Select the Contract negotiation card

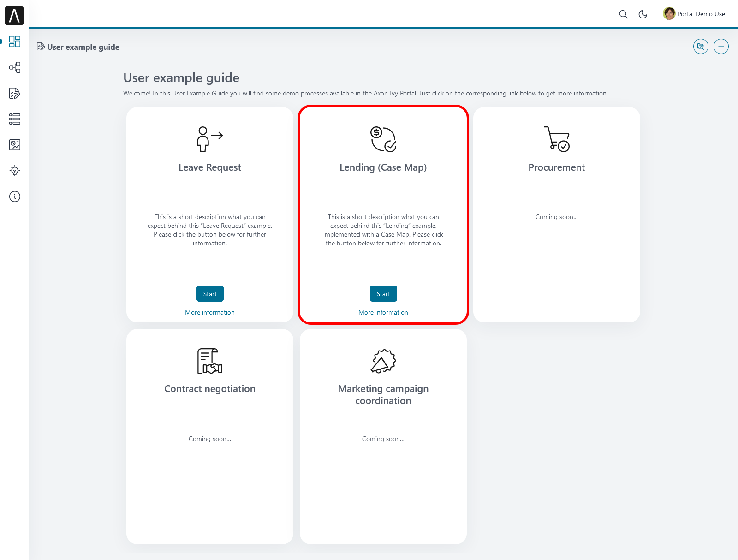pyautogui.click(x=210, y=436)
